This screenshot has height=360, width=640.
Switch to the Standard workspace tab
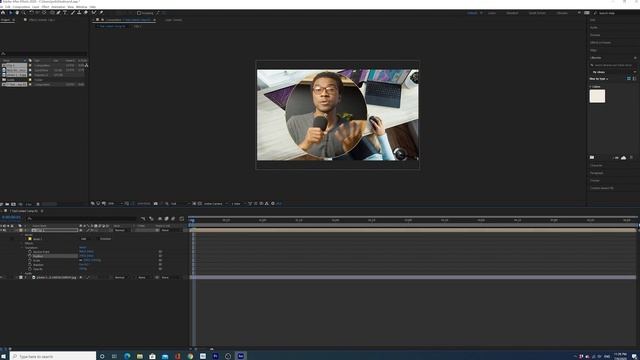click(512, 13)
